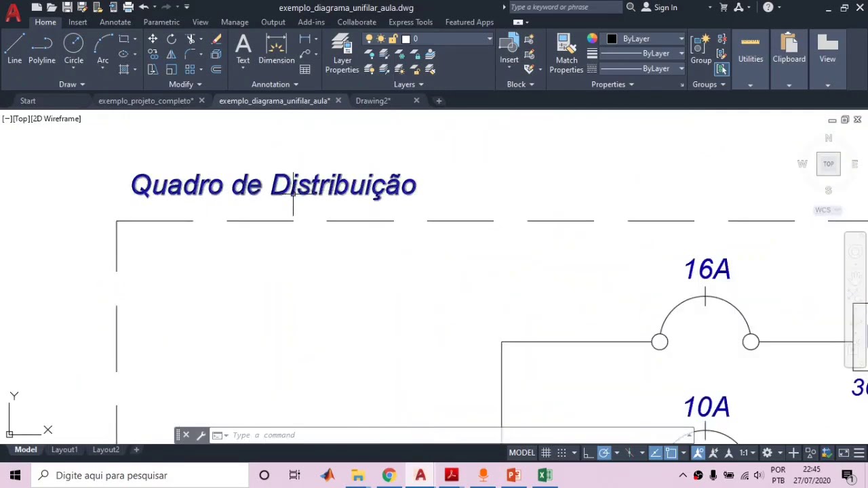Click the TOP face of ViewCube
Image resolution: width=868 pixels, height=488 pixels.
coord(829,163)
